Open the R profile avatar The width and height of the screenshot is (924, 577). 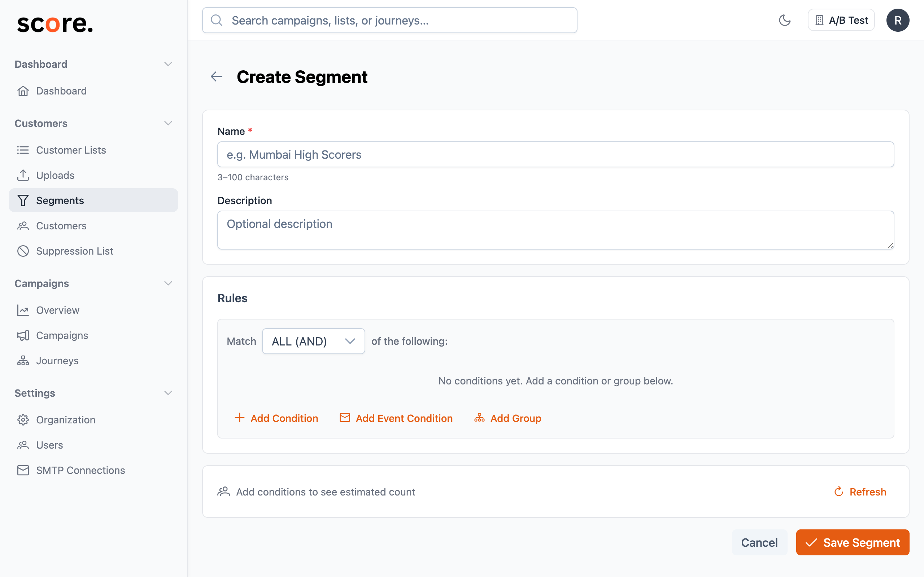(898, 20)
